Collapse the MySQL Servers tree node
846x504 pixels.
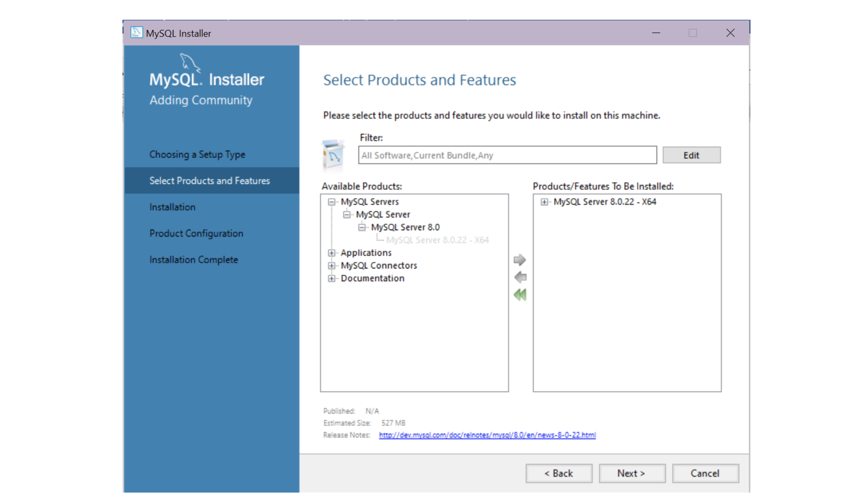(x=332, y=202)
